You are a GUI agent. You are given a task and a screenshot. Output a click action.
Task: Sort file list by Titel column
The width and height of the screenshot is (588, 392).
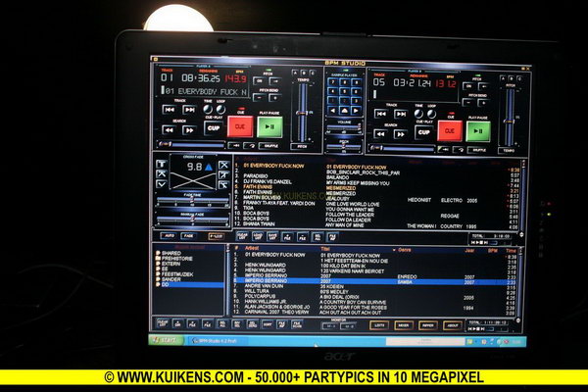point(325,249)
